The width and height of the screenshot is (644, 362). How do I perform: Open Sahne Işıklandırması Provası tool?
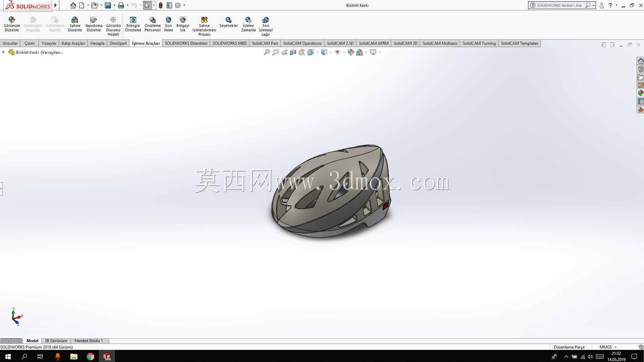click(204, 26)
